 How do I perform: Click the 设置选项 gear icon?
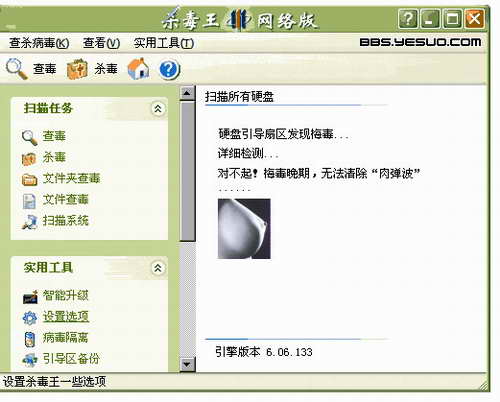coord(30,317)
